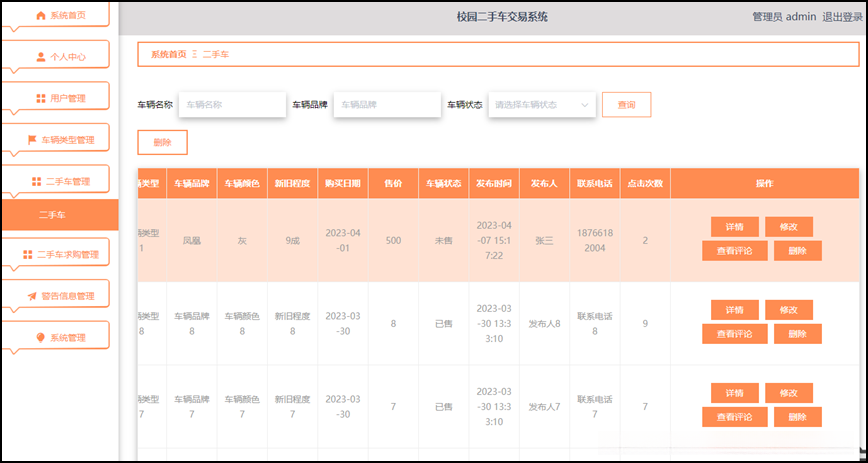Click 查看评论 for the 发布人8 row
Image resolution: width=868 pixels, height=463 pixels.
tap(735, 334)
